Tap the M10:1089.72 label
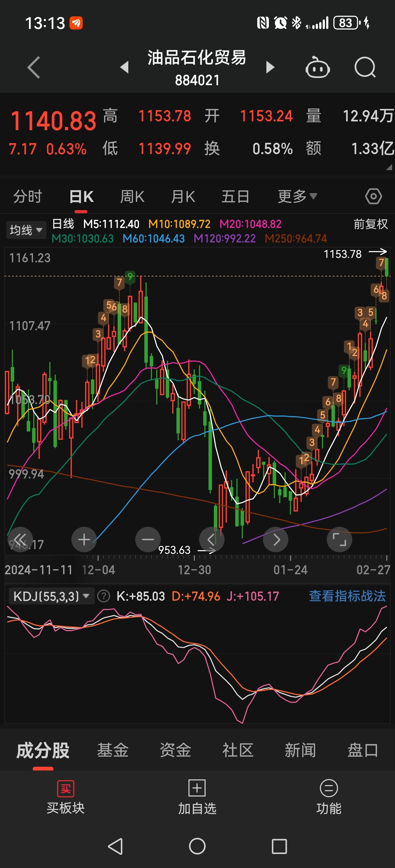This screenshot has height=868, width=395. [179, 224]
